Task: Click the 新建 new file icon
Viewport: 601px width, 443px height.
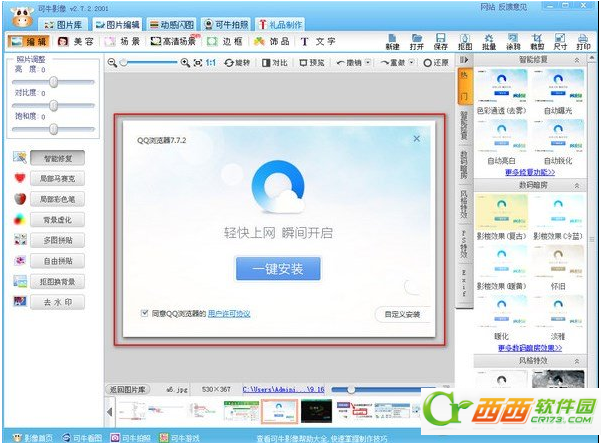Action: click(392, 42)
